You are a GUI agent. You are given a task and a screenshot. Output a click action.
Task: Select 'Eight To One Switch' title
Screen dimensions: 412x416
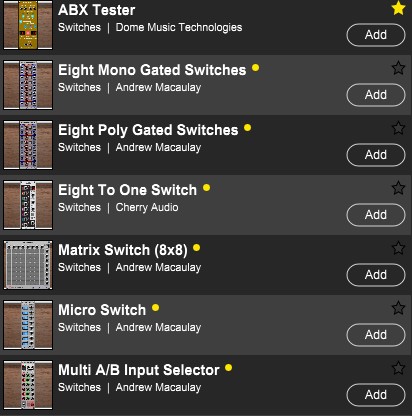pos(128,190)
